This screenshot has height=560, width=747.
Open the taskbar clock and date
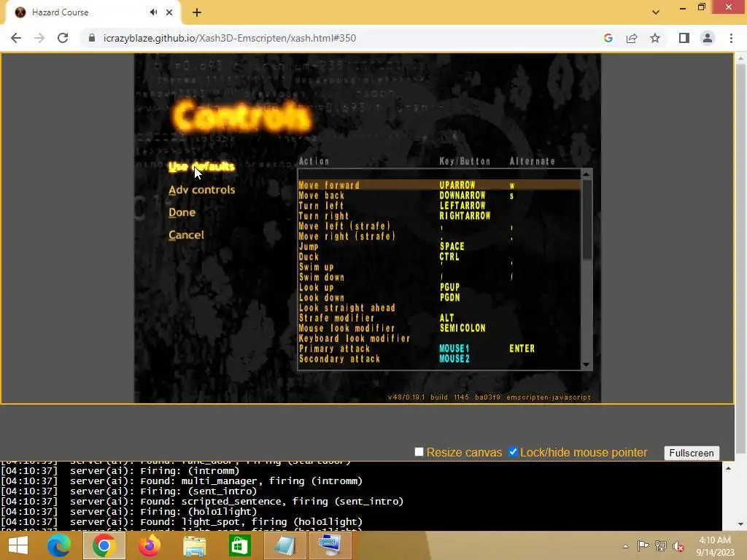(715, 546)
